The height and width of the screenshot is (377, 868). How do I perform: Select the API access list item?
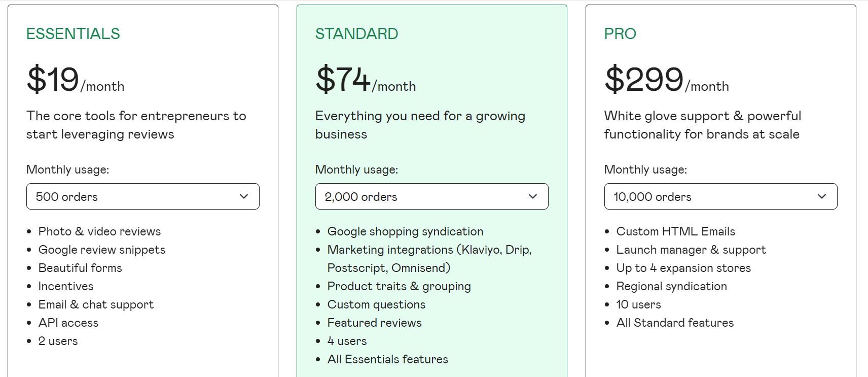(x=68, y=323)
